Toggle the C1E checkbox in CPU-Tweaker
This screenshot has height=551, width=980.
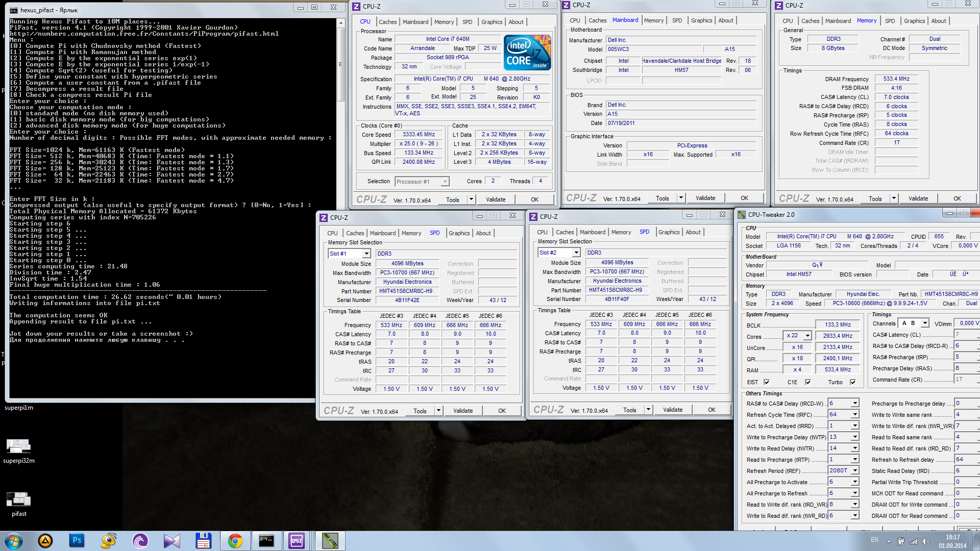(807, 382)
